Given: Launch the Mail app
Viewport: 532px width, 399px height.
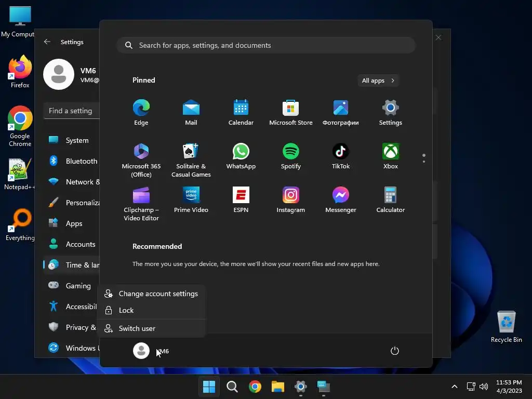Looking at the screenshot, I should click(x=191, y=113).
